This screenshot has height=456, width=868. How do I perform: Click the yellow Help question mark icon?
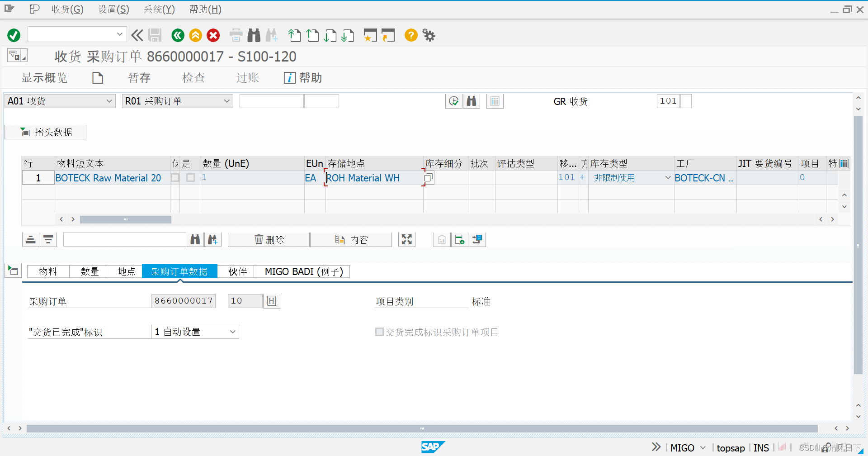pyautogui.click(x=411, y=35)
